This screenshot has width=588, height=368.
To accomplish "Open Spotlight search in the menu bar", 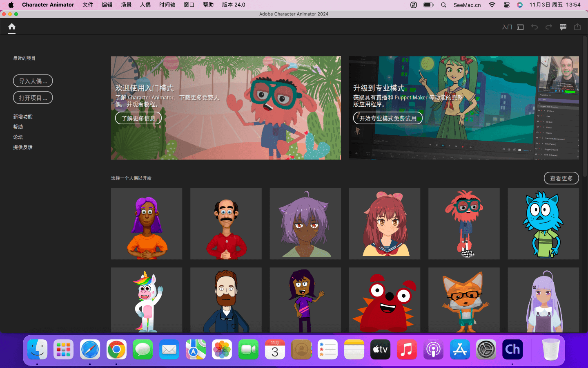I will pos(443,5).
